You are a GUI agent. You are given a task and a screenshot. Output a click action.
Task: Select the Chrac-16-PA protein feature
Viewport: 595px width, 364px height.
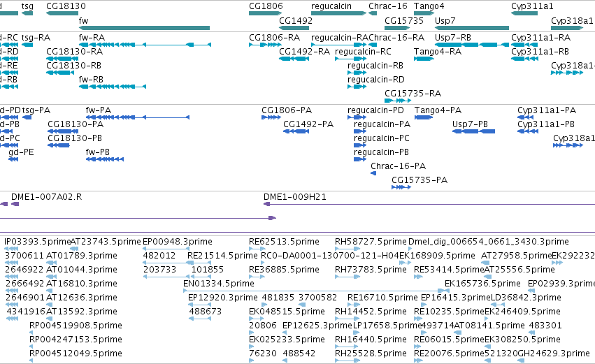[373, 173]
